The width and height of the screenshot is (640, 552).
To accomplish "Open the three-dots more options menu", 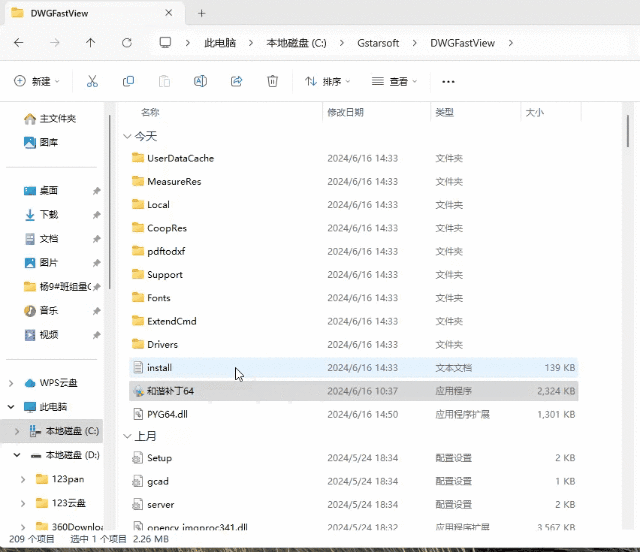I will pyautogui.click(x=448, y=82).
